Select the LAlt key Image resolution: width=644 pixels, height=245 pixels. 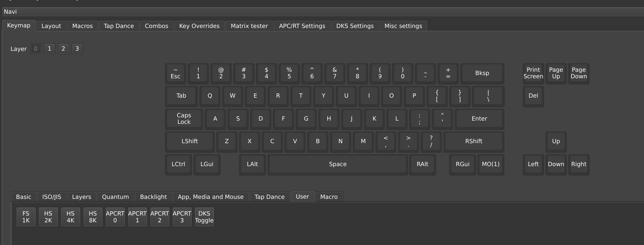click(x=252, y=164)
